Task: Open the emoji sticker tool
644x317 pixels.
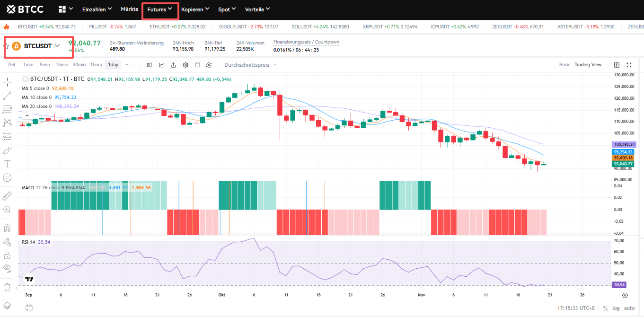Action: pyautogui.click(x=7, y=177)
